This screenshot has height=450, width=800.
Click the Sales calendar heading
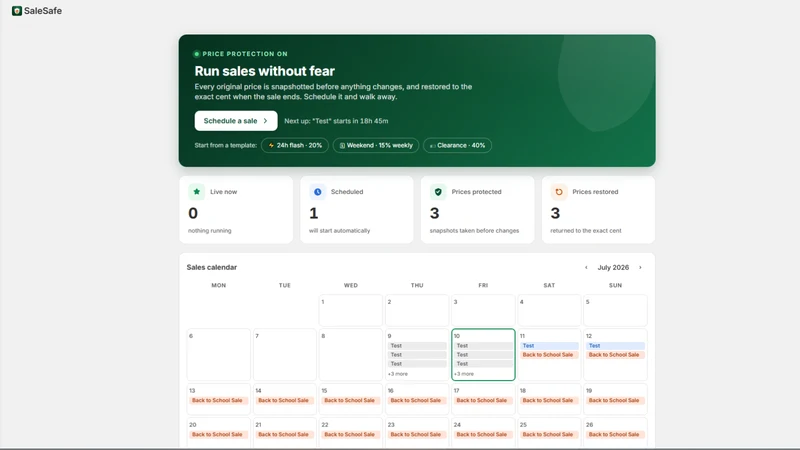[x=212, y=267]
